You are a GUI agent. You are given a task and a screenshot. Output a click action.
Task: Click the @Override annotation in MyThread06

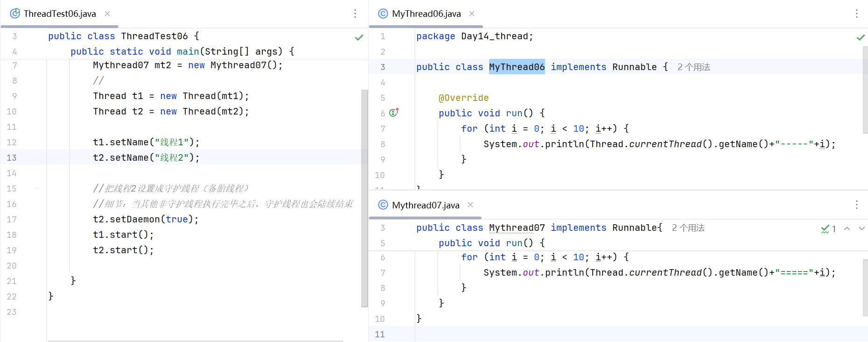463,98
